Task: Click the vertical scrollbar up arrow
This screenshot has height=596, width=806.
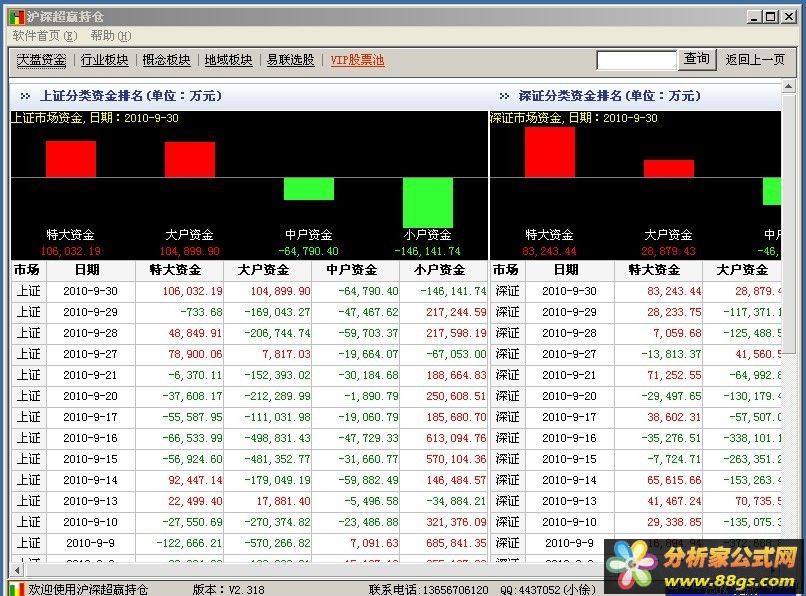Action: [788, 86]
